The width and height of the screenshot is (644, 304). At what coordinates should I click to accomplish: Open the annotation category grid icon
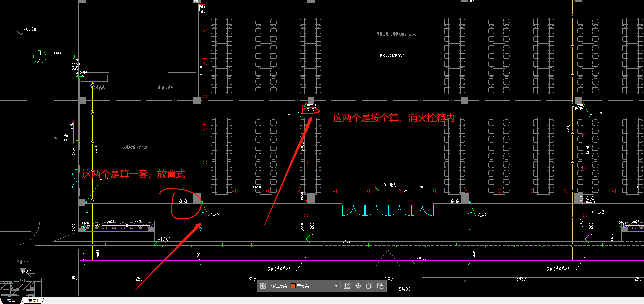click(263, 286)
